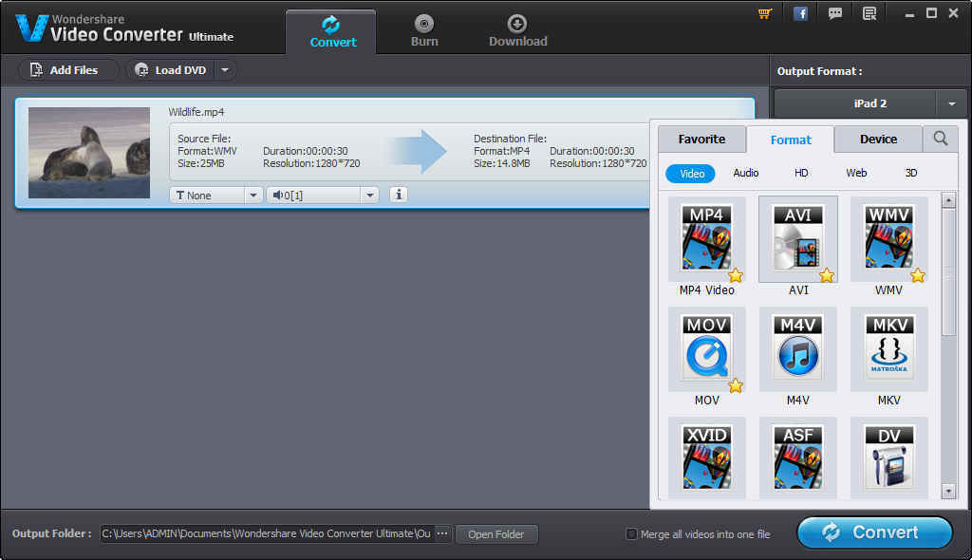Expand the audio track 0[1] dropdown
This screenshot has height=560, width=972.
point(369,194)
